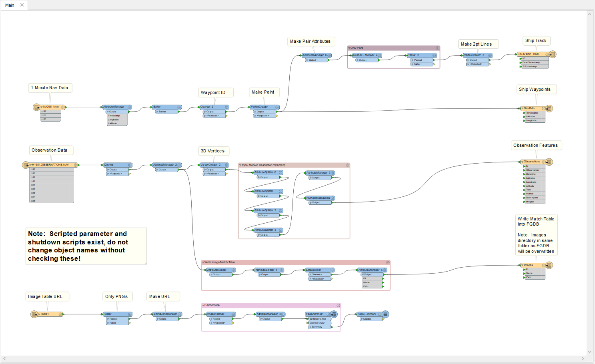Expand the Sorter Sorted output port
The image size is (595, 364).
click(x=158, y=112)
